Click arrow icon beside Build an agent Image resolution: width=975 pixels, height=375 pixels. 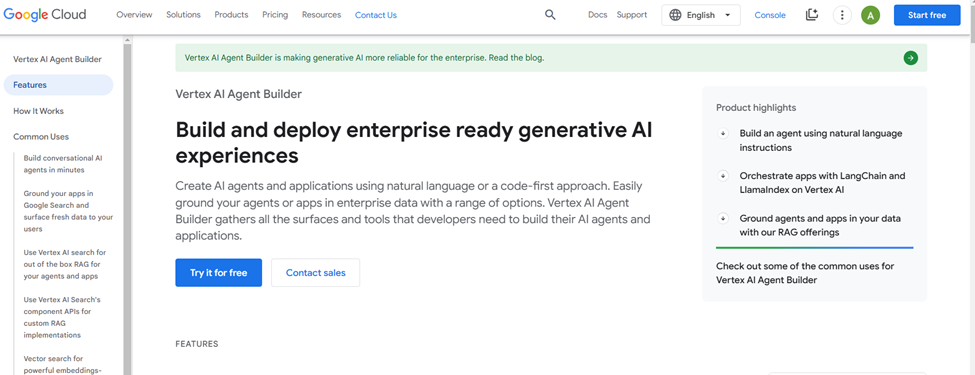pos(723,133)
